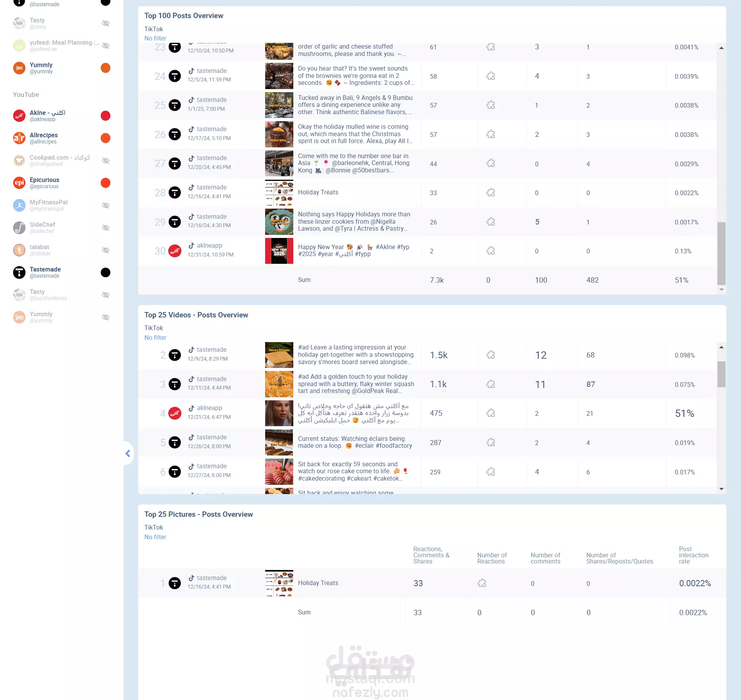
Task: Click the Top 25 Videos table scroll-down arrow
Action: click(721, 489)
